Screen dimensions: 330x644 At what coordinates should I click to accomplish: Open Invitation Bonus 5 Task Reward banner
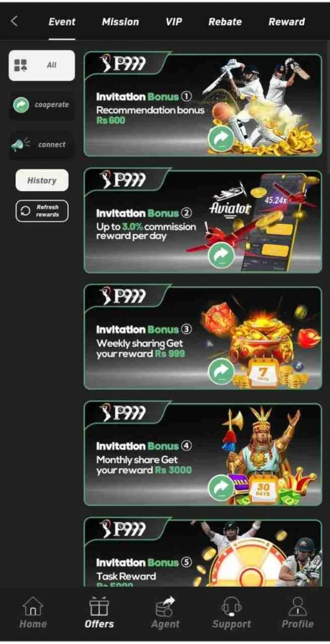[x=203, y=552]
